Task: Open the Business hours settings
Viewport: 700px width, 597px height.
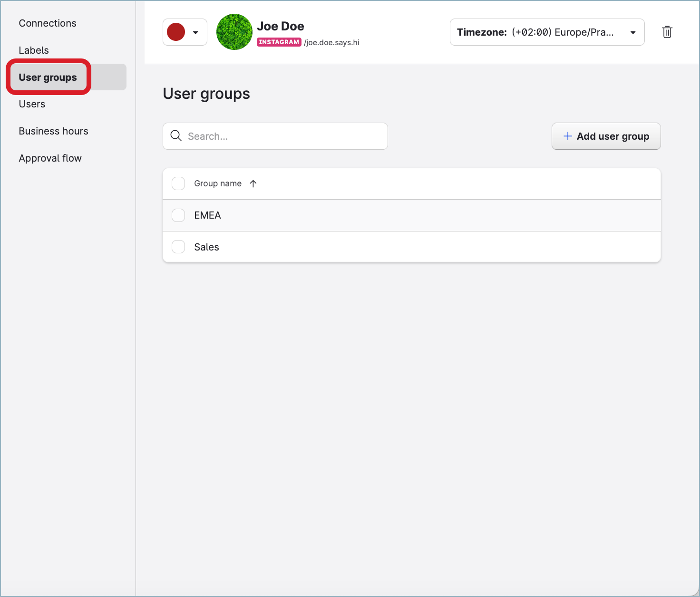Action: coord(53,131)
